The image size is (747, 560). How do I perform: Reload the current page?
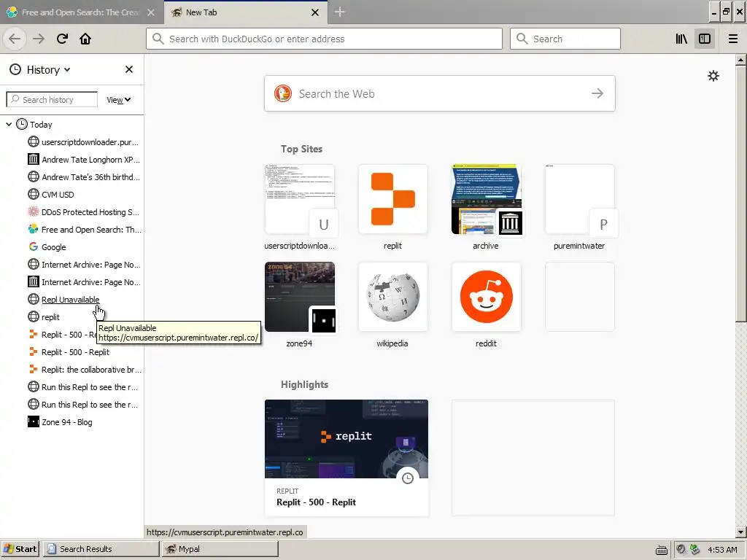point(62,39)
